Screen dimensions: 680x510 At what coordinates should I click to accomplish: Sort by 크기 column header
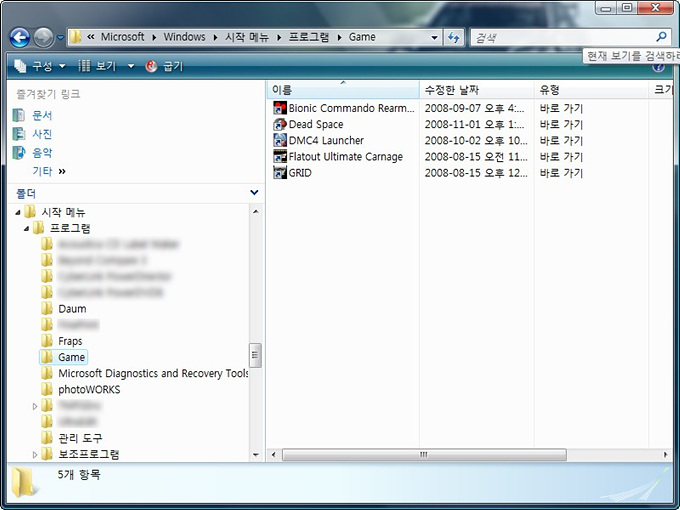(x=660, y=90)
